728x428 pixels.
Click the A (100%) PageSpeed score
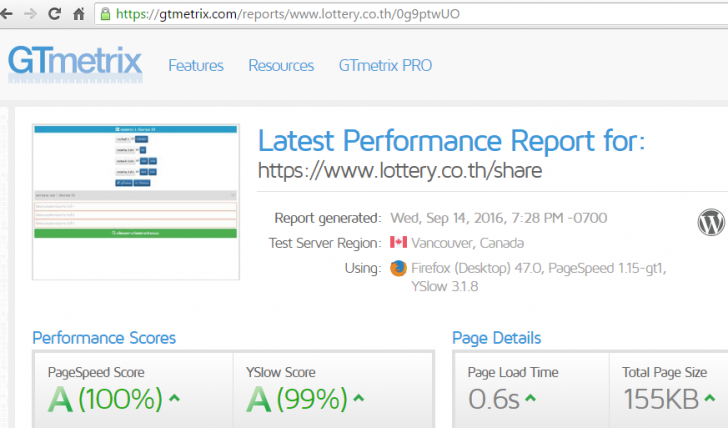tap(105, 399)
